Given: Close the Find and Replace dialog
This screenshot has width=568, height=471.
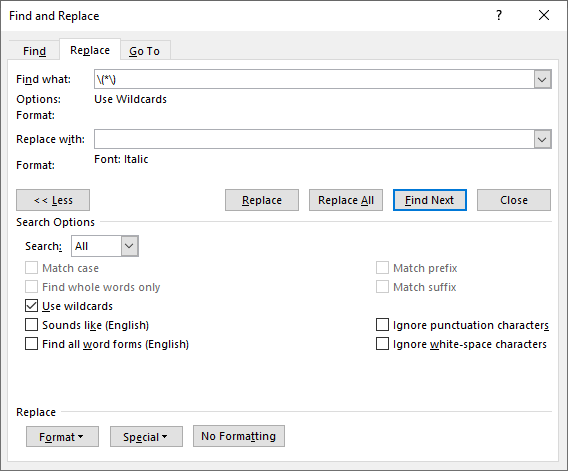Looking at the screenshot, I should click(x=544, y=15).
